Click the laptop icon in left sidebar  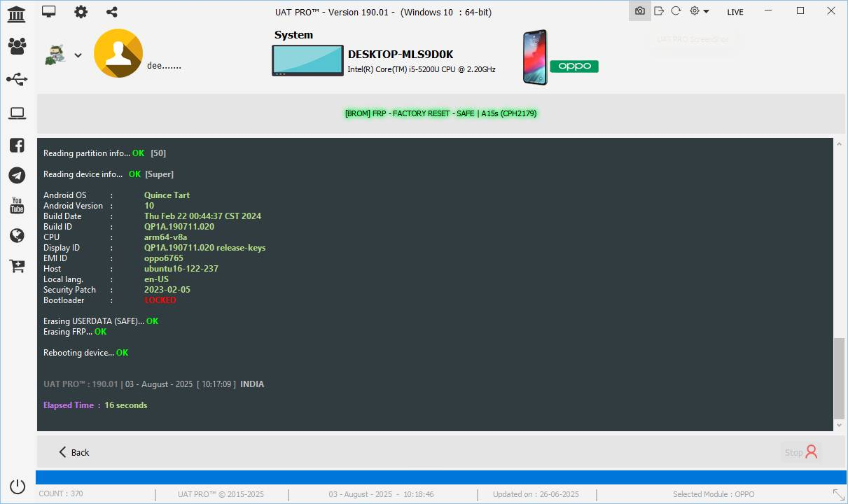coord(17,113)
